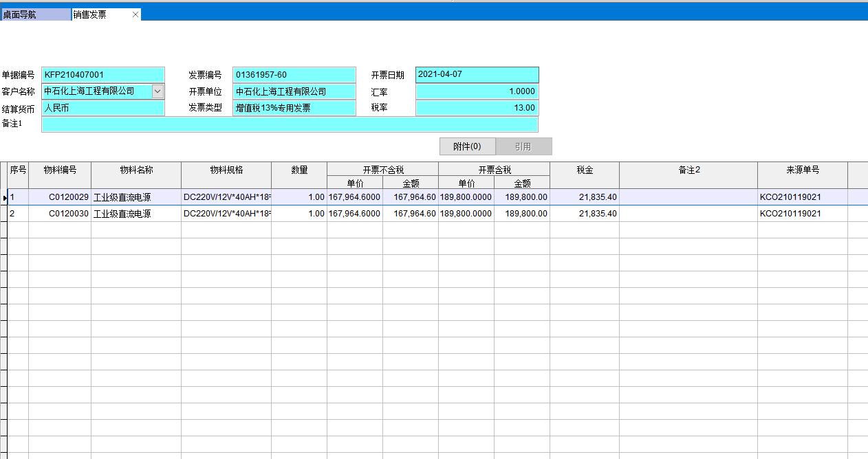Expand the 客户名称 dropdown arrow

[158, 91]
